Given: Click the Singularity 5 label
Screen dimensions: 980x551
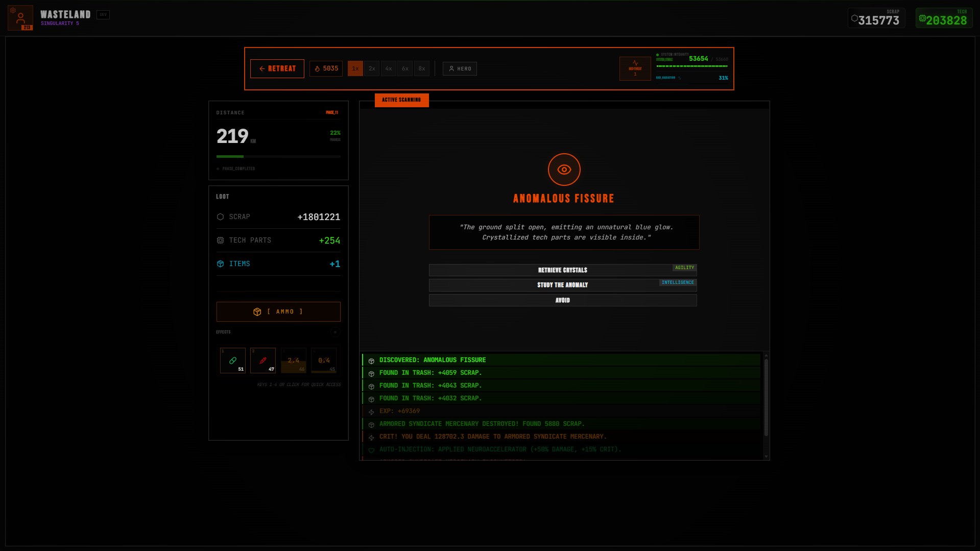Looking at the screenshot, I should [x=60, y=23].
